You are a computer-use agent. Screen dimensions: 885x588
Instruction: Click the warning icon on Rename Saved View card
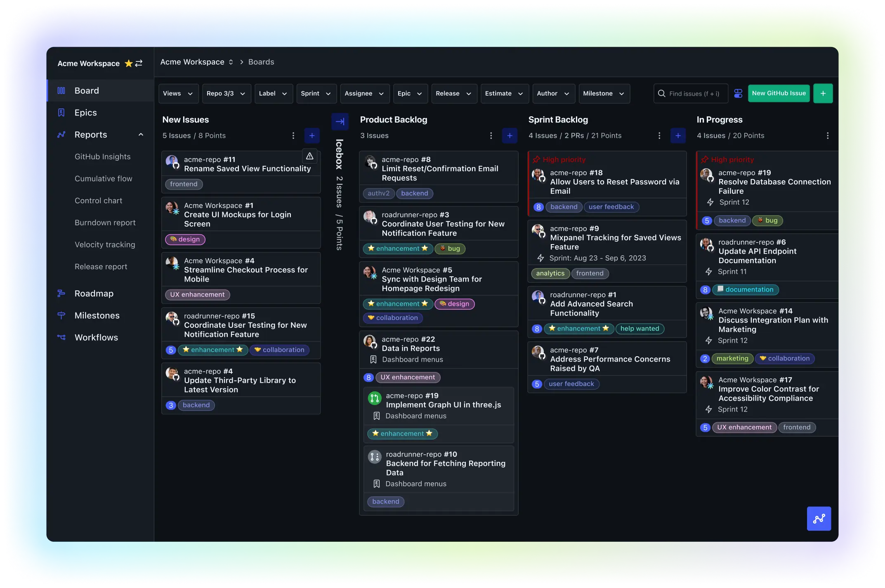coord(309,156)
